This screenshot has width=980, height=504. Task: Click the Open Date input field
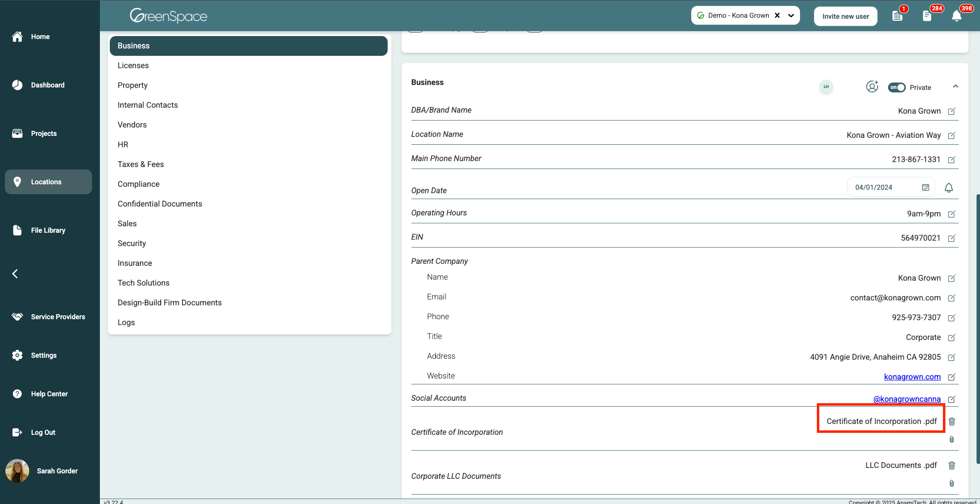tap(891, 187)
